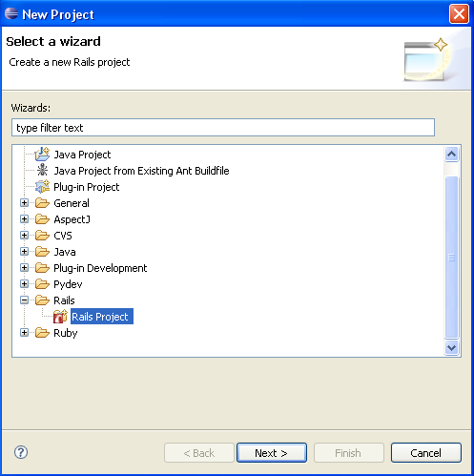
Task: Select the Java Project wizard icon
Action: click(x=42, y=155)
